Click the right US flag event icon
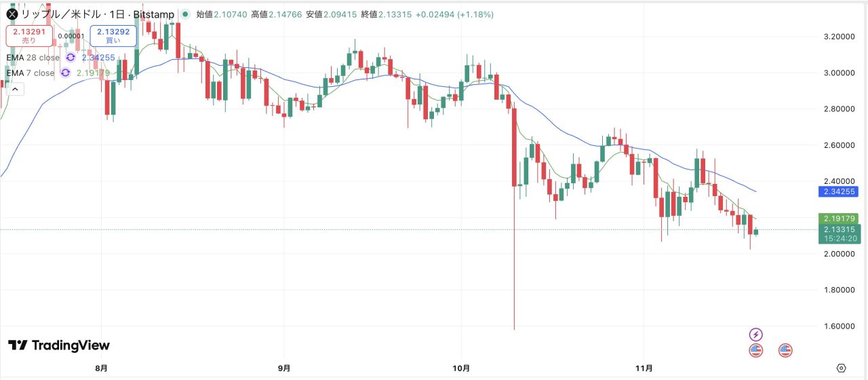 (785, 350)
